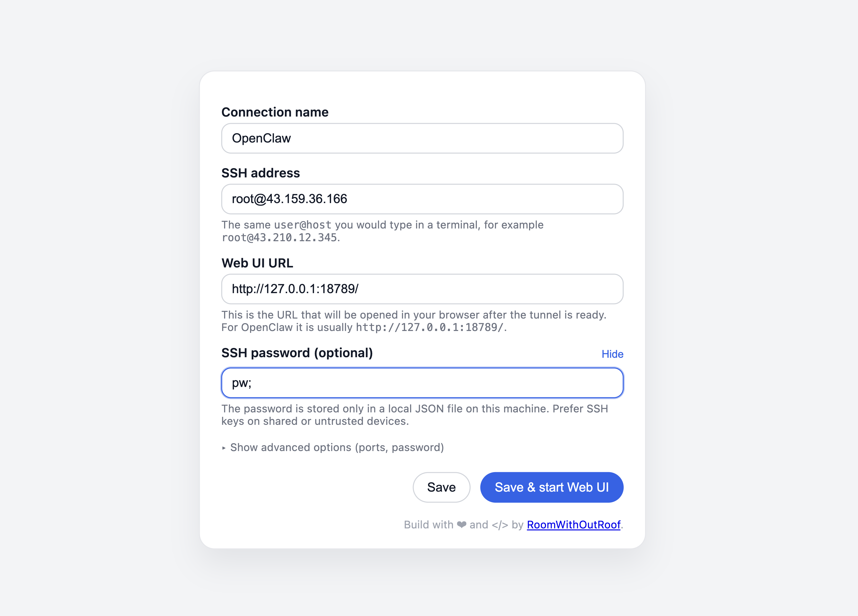The width and height of the screenshot is (858, 616).
Task: Click the Save button
Action: [441, 487]
